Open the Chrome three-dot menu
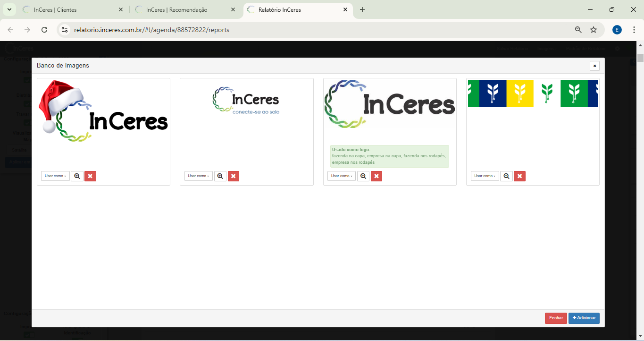Viewport: 644px width, 341px height. (x=634, y=30)
